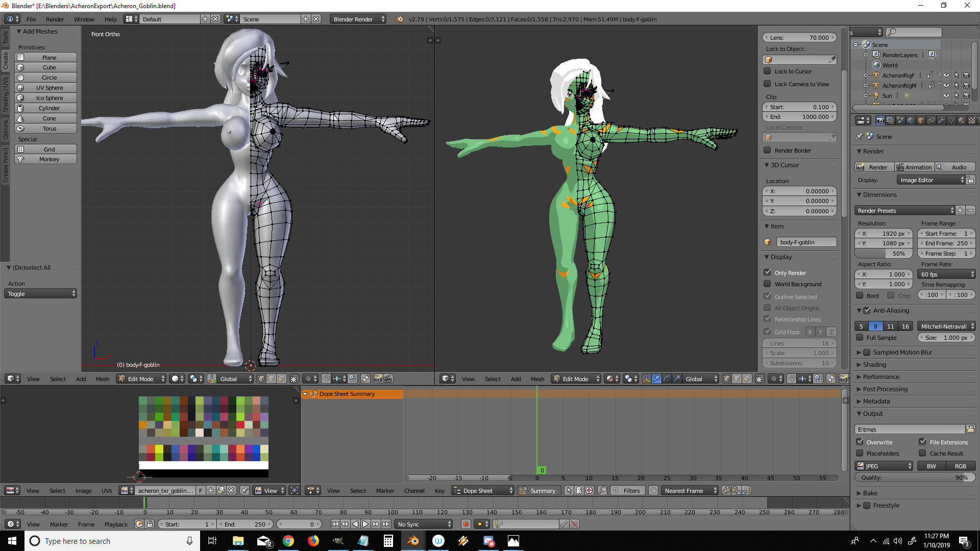Open Mesh menu in left viewport header

[103, 379]
